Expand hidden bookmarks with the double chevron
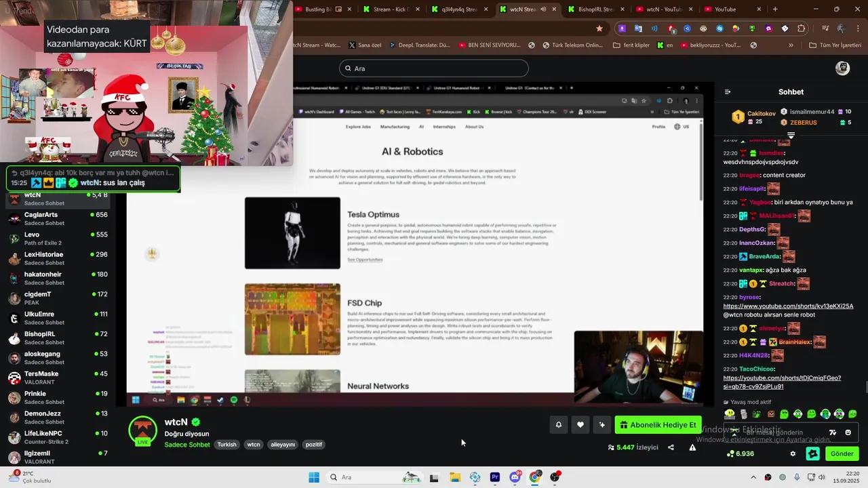This screenshot has width=868, height=488. point(791,45)
